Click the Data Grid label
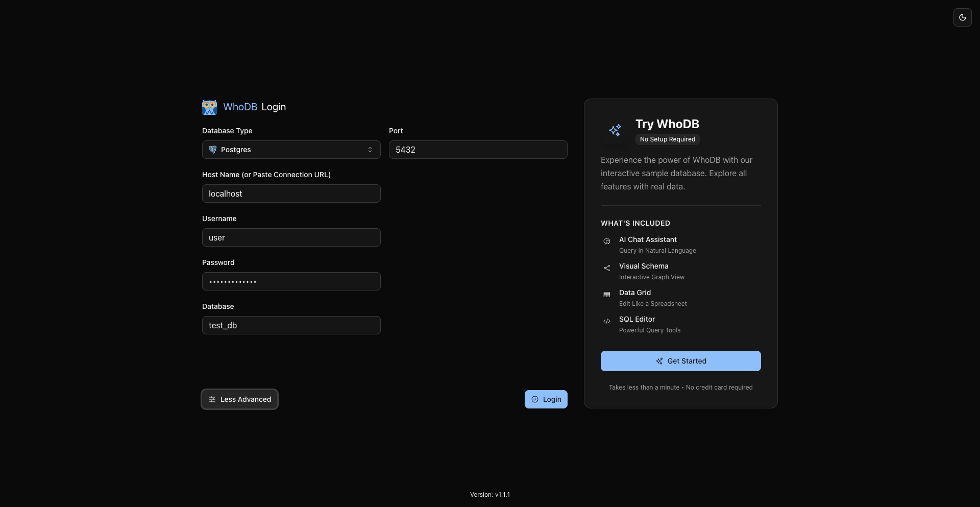The width and height of the screenshot is (980, 507). coord(635,293)
